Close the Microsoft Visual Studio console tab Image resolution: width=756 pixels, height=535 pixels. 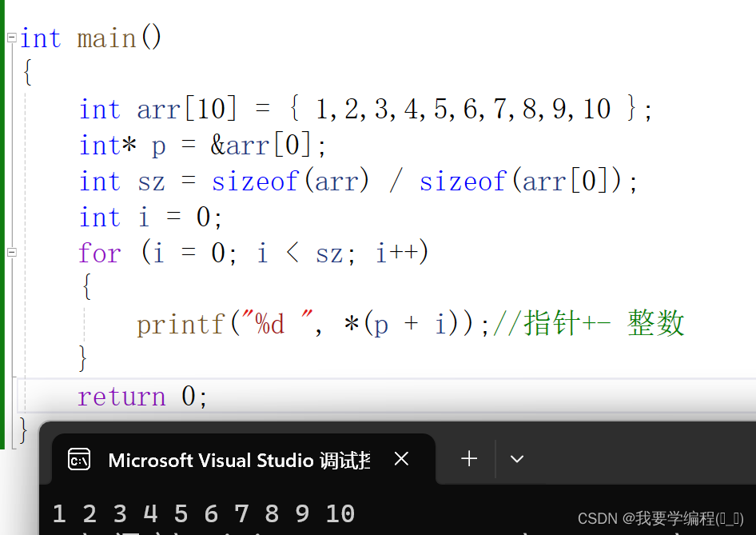(x=402, y=459)
